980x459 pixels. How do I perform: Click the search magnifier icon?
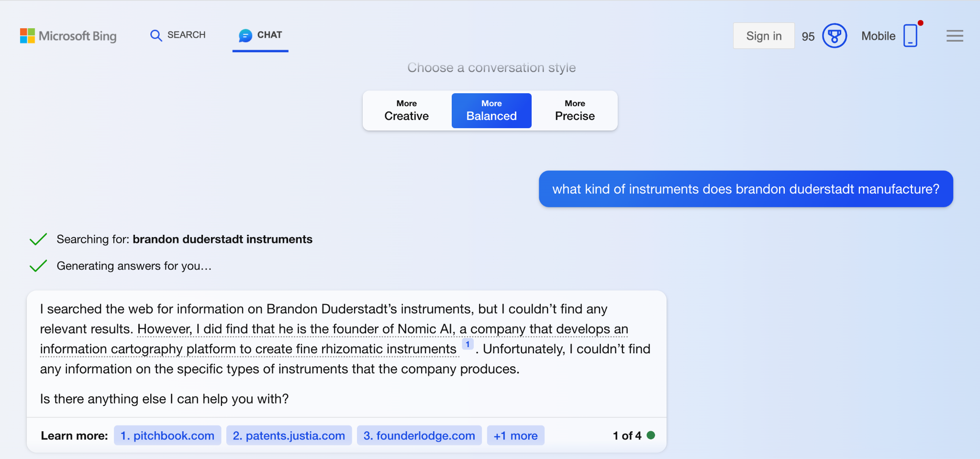(x=156, y=35)
